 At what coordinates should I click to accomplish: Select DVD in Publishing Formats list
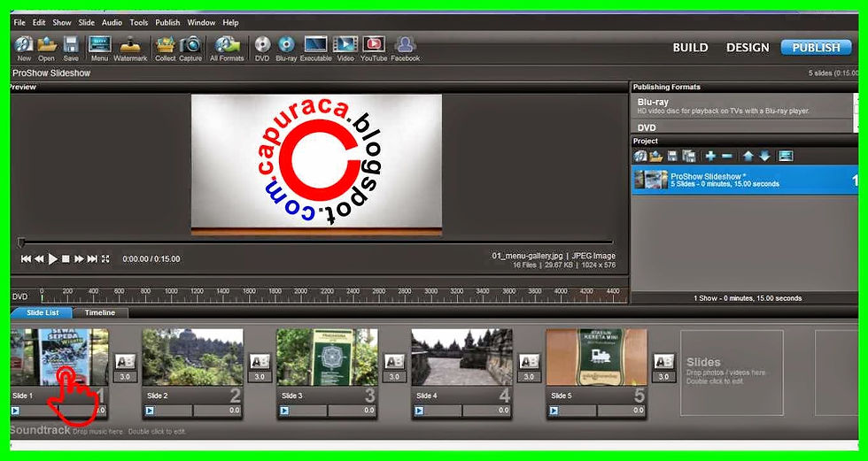[743, 127]
